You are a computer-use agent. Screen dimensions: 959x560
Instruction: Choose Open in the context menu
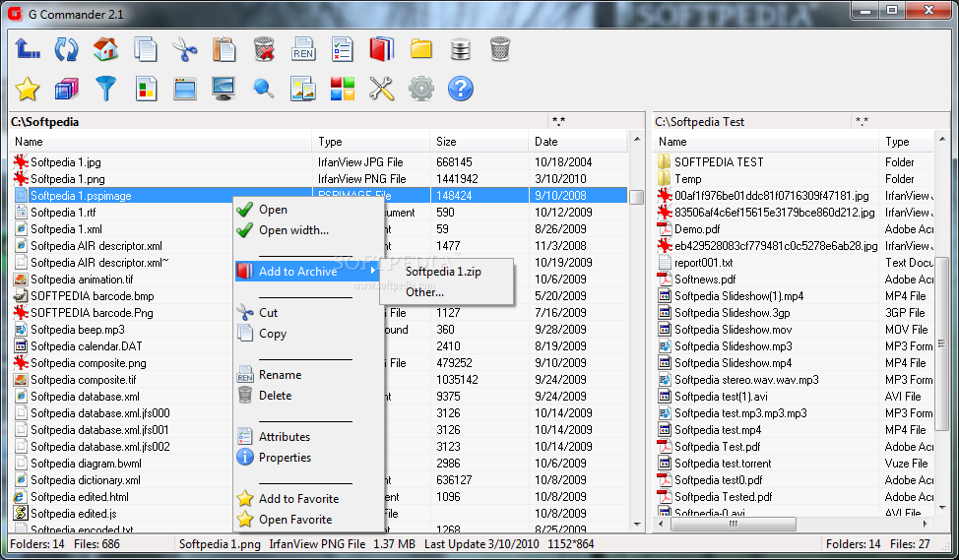pos(309,210)
